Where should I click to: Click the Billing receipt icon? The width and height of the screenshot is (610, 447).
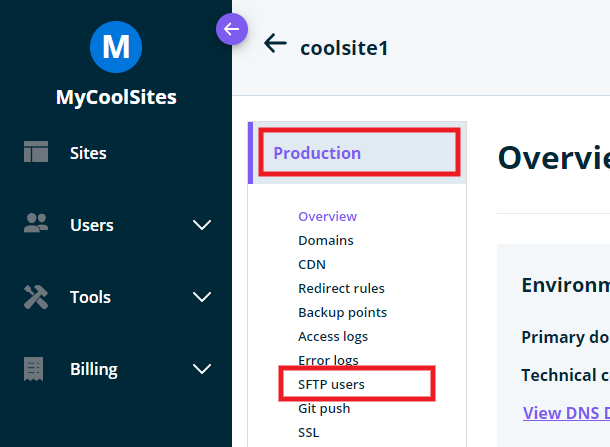tap(35, 369)
